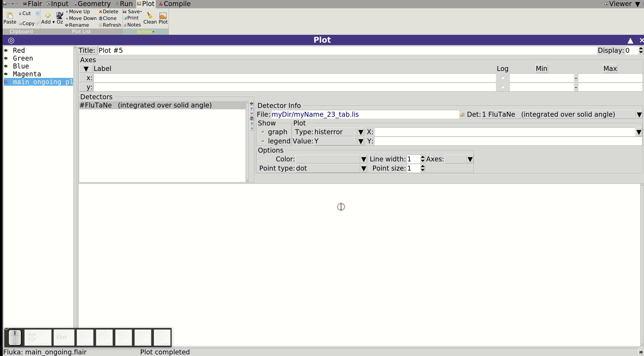
Task: Switch to the Geometry tab
Action: coord(92,4)
